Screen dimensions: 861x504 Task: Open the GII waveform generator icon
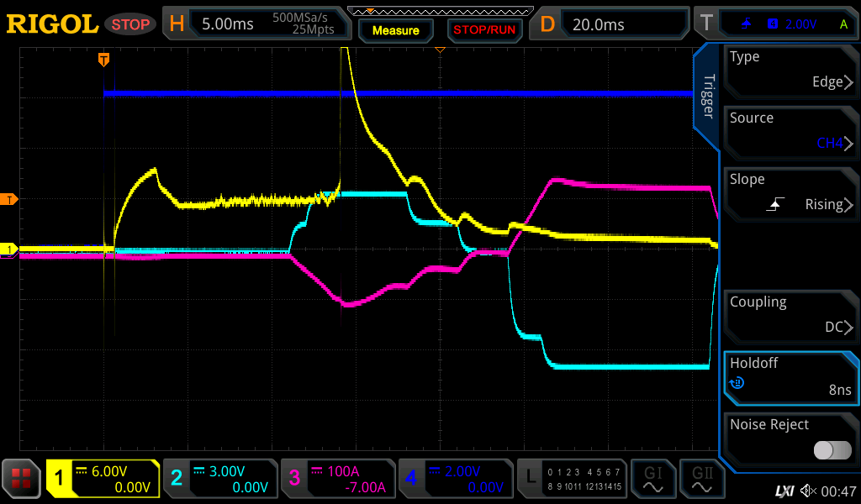[701, 480]
